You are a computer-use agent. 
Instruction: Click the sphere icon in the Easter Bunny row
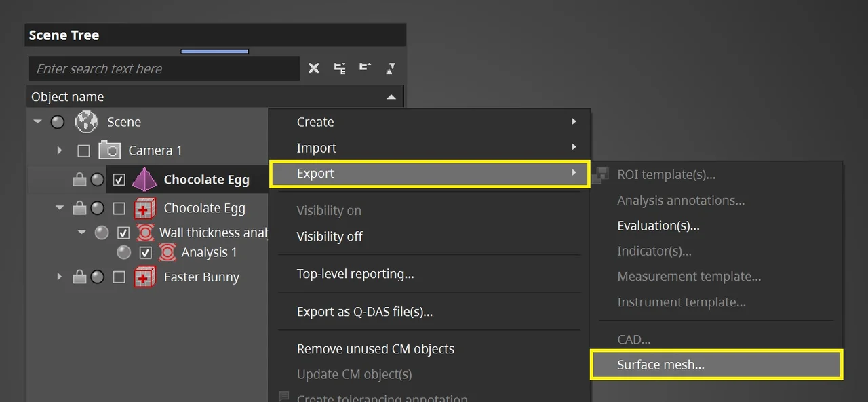(98, 277)
